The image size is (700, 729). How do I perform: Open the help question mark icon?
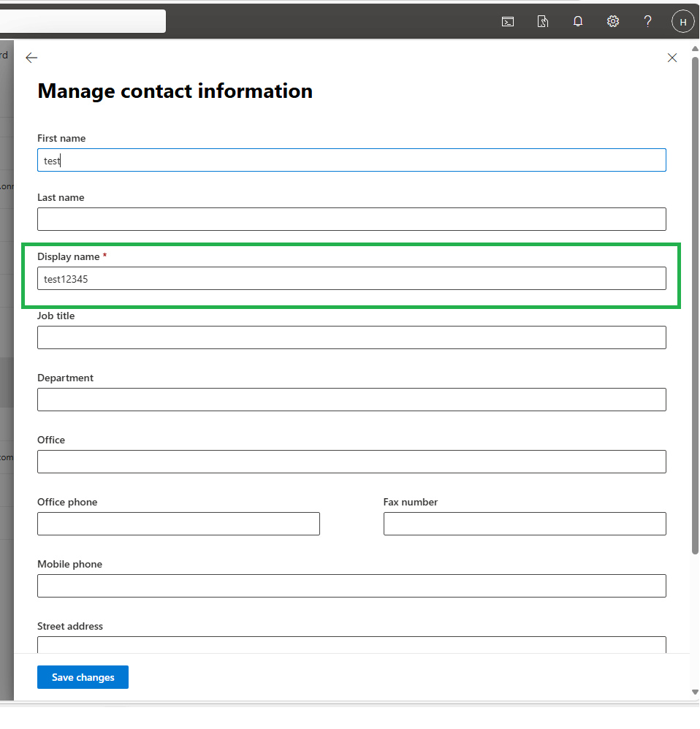(647, 21)
